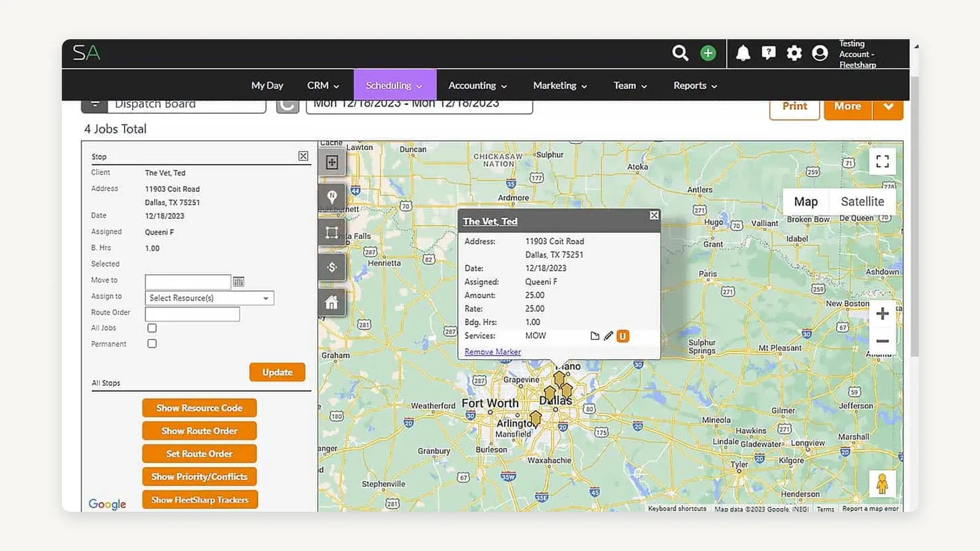Click the dollar-sign map tool
Image resolution: width=980 pixels, height=551 pixels.
point(332,267)
